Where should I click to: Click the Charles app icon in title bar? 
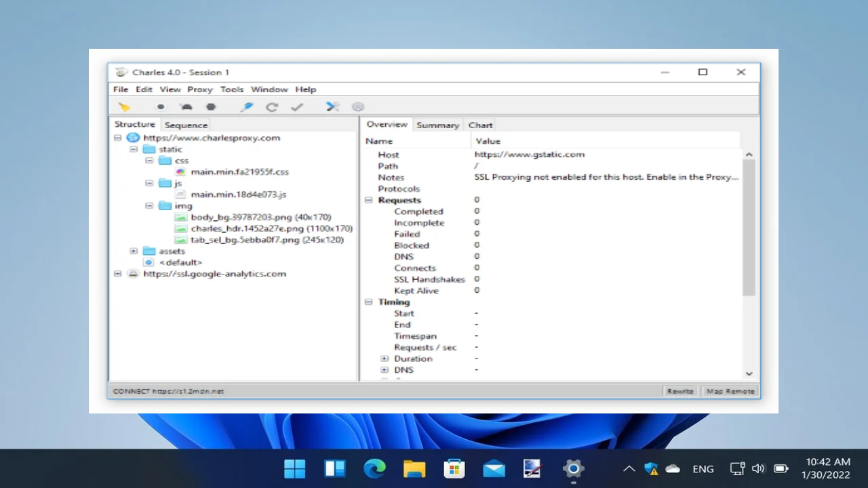pyautogui.click(x=121, y=73)
